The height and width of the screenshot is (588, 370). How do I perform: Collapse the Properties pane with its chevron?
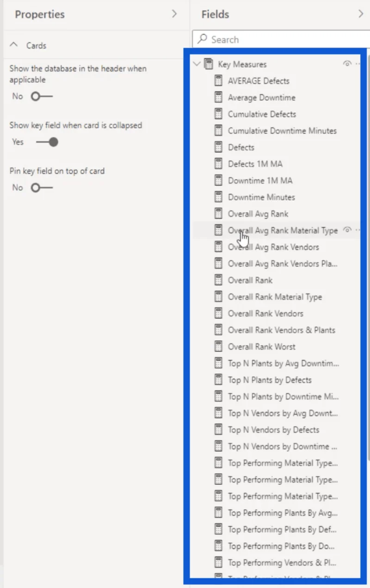point(174,14)
